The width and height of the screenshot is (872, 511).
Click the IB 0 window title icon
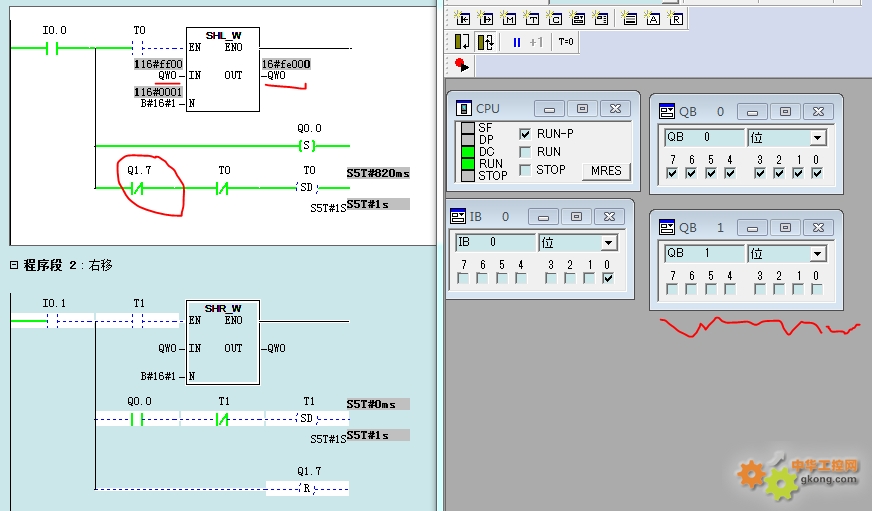point(458,216)
